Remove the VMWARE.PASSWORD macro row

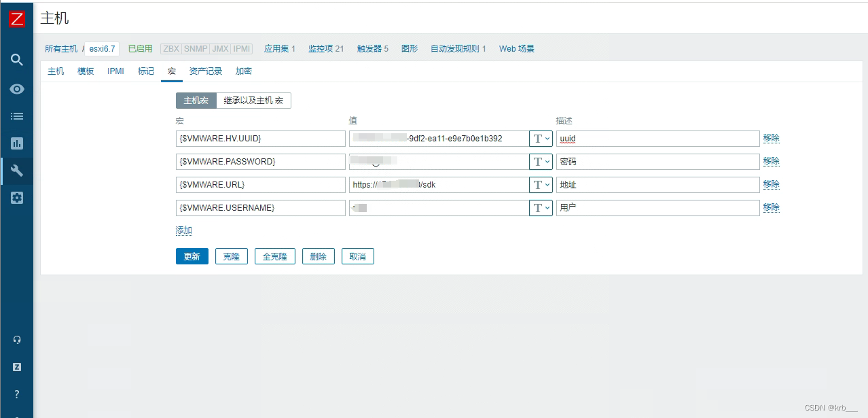[772, 161]
